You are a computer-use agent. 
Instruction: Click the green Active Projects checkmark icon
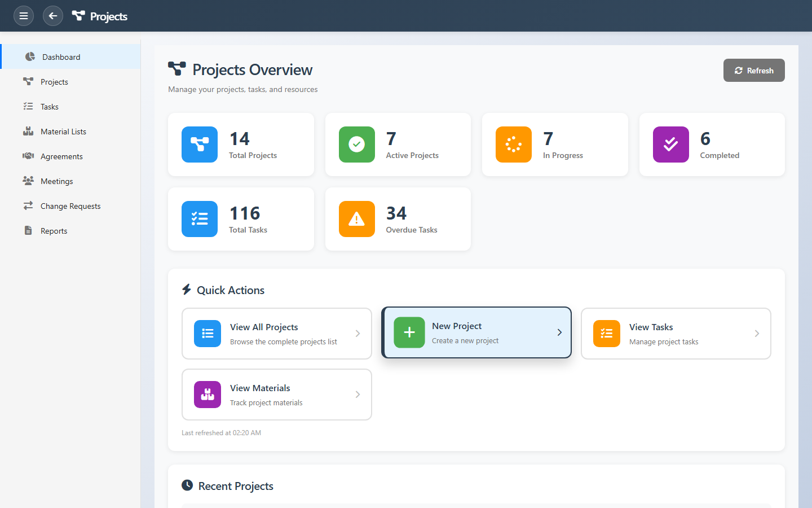point(356,144)
